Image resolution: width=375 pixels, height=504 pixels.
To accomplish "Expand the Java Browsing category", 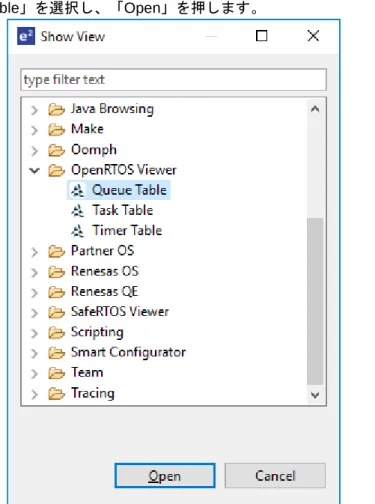I will (34, 110).
